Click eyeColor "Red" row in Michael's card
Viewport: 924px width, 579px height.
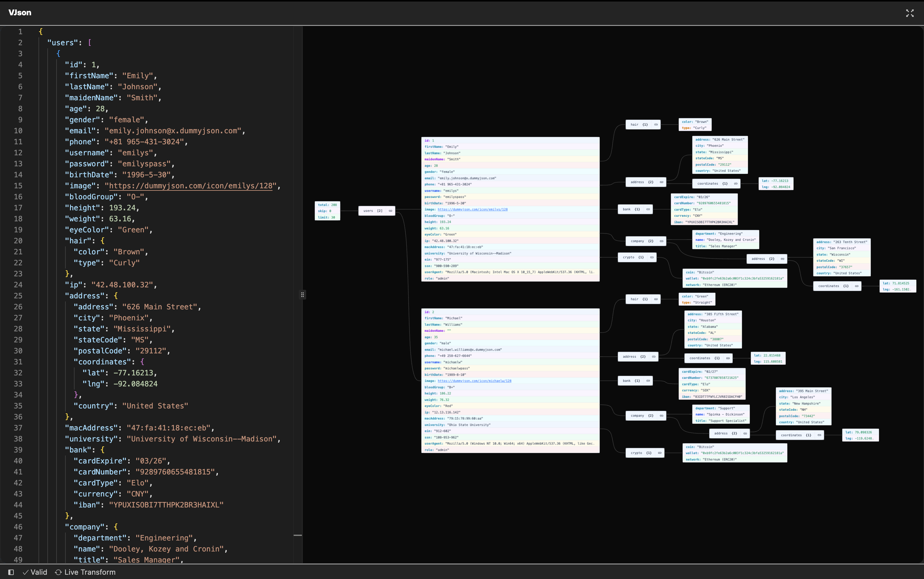[x=510, y=406]
